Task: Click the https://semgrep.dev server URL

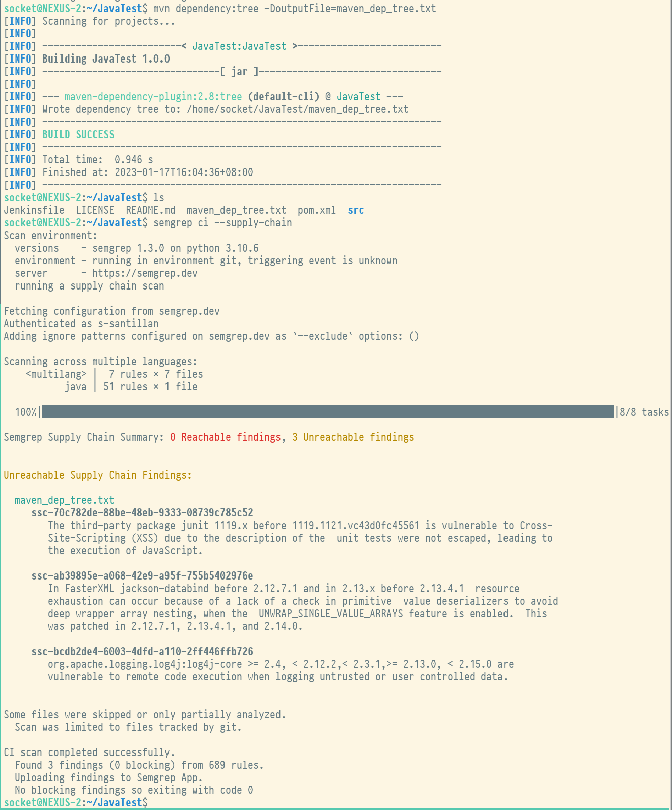Action: click(145, 273)
